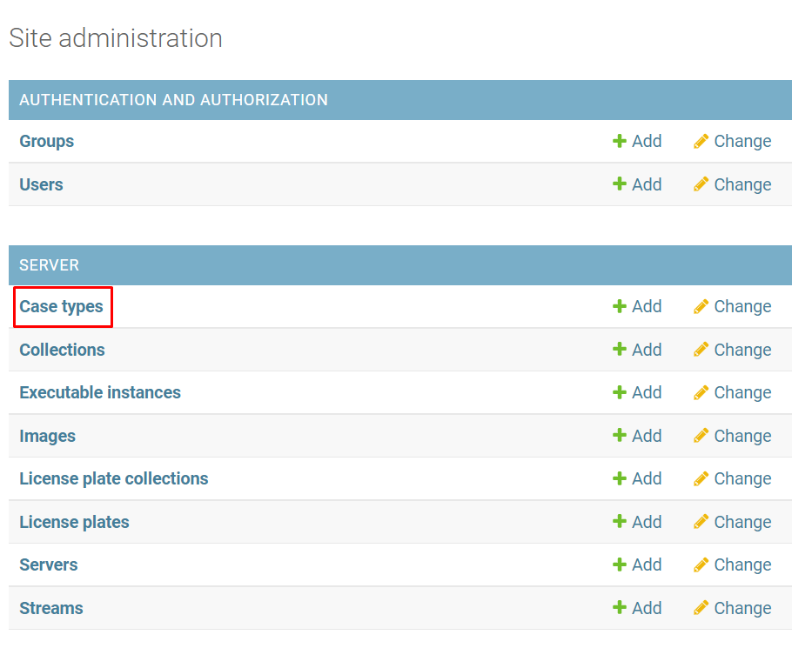Click plus icon for License plate collections
Image resolution: width=812 pixels, height=648 pixels.
click(620, 478)
